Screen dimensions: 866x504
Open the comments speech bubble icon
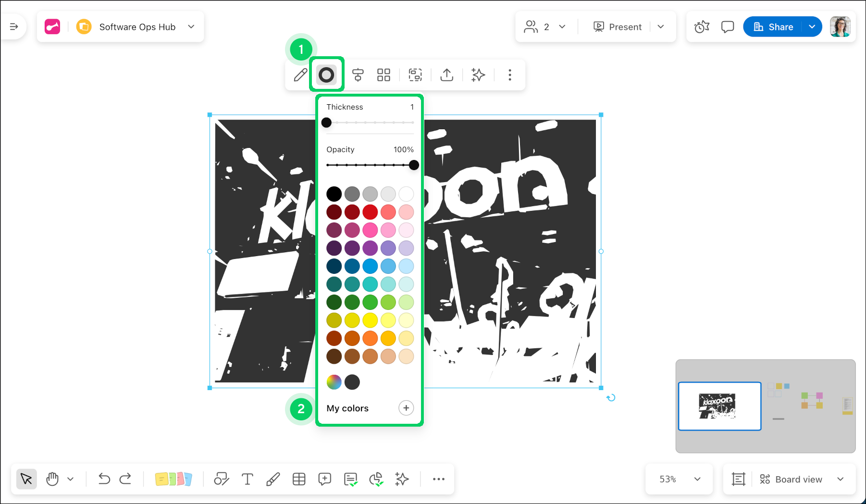(x=727, y=27)
